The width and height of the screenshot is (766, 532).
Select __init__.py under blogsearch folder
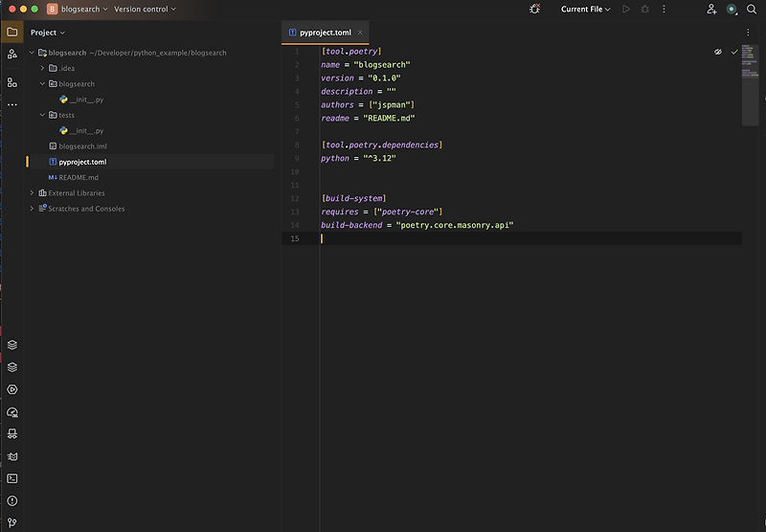click(x=81, y=100)
